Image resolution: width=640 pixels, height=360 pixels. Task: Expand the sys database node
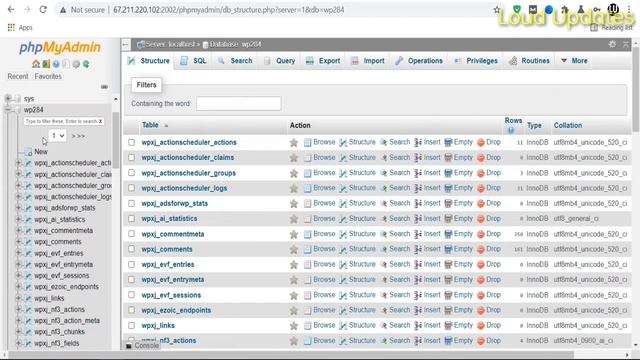coord(8,98)
